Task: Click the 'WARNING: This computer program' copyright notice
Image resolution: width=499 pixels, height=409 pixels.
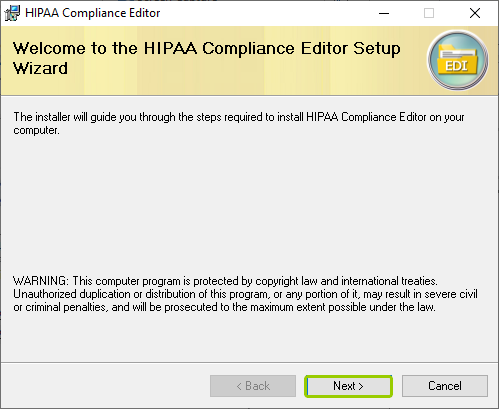Action: 245,294
